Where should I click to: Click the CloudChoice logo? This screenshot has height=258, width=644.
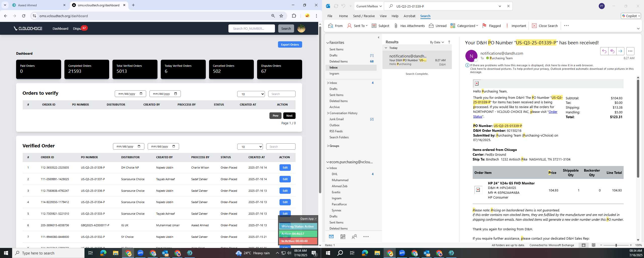pos(28,28)
